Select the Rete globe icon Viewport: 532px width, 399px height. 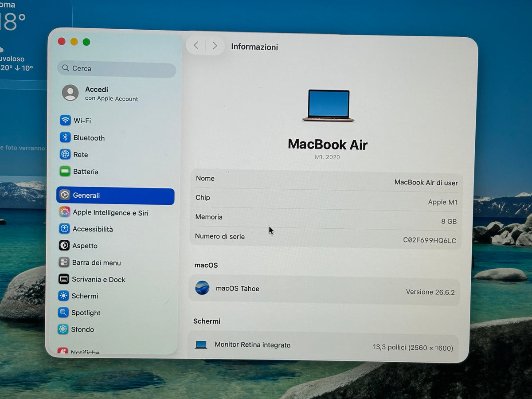(65, 154)
